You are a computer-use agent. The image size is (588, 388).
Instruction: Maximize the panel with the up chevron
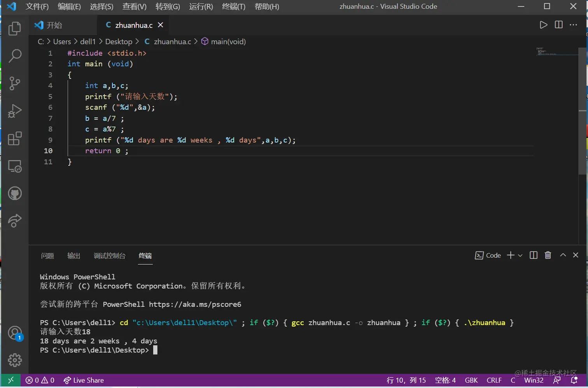(x=563, y=255)
